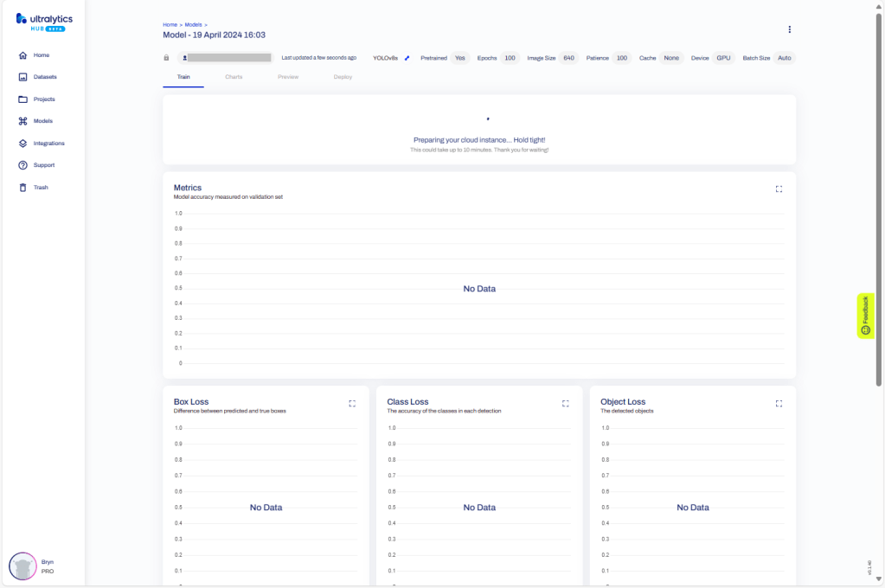885x588 pixels.
Task: Open Support help icon
Action: pos(23,165)
